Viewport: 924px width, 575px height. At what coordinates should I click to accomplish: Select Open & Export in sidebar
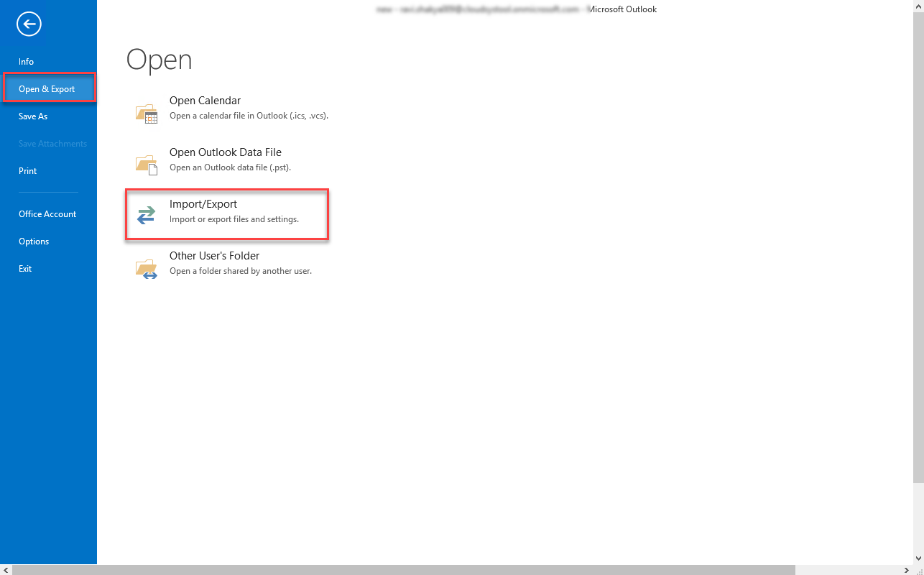[48, 89]
